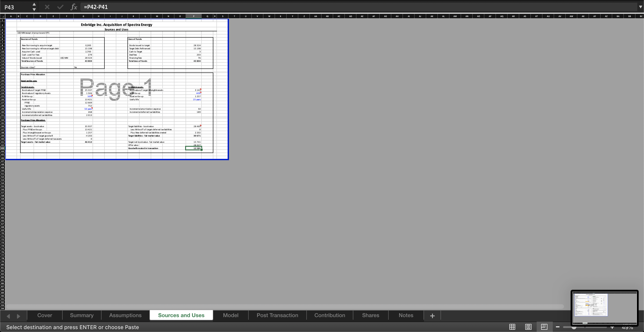Click the title 'Enbridge Inc. Acquisition of Spectra Energy'

click(117, 25)
